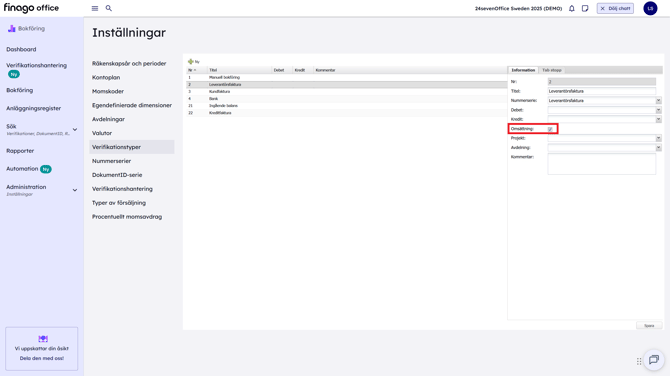Click into the Kommentar text area
This screenshot has height=376, width=670.
click(602, 164)
